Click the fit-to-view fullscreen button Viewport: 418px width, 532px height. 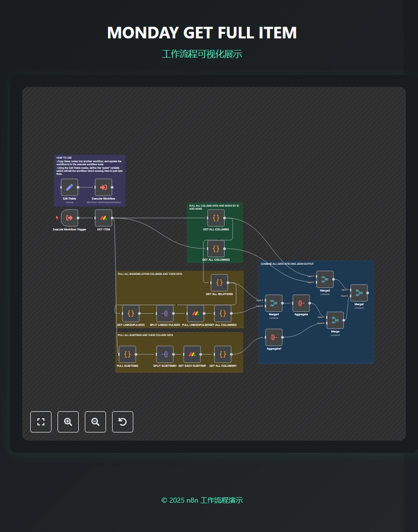click(x=41, y=422)
